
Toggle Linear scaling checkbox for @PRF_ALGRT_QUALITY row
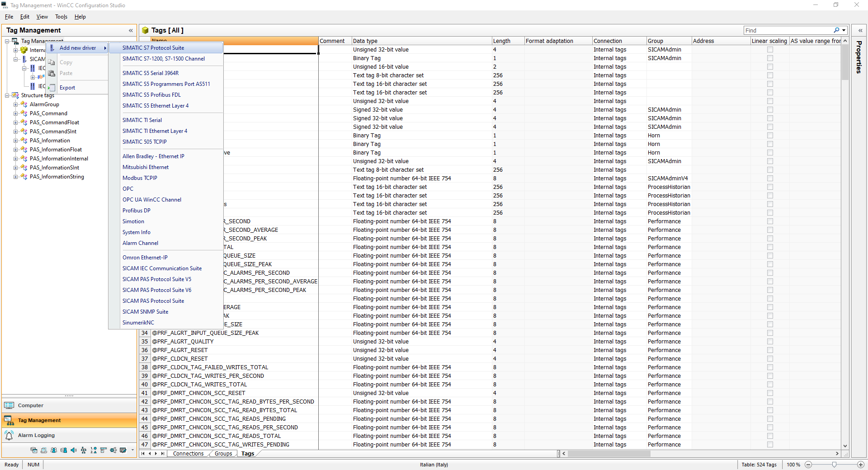click(770, 342)
